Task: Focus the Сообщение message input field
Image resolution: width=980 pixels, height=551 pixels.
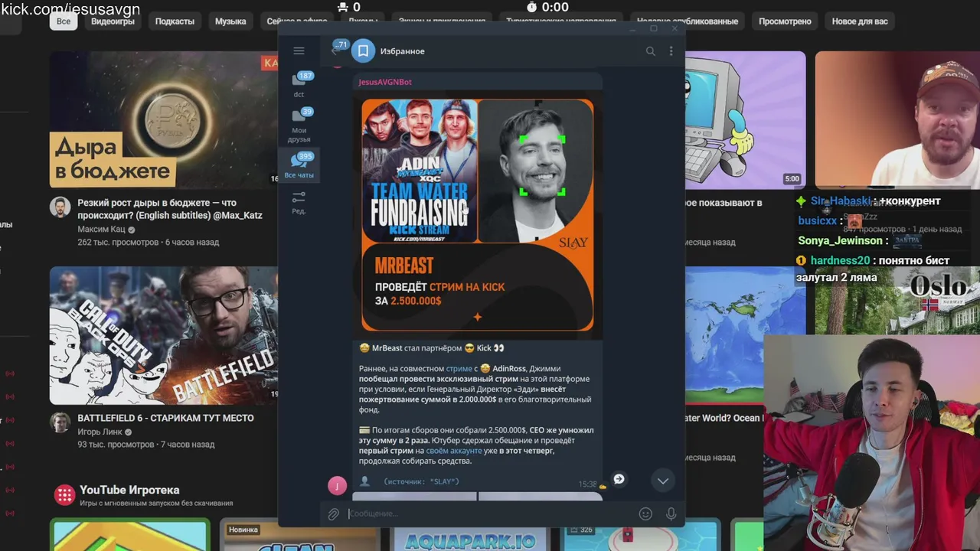Action: [x=490, y=514]
